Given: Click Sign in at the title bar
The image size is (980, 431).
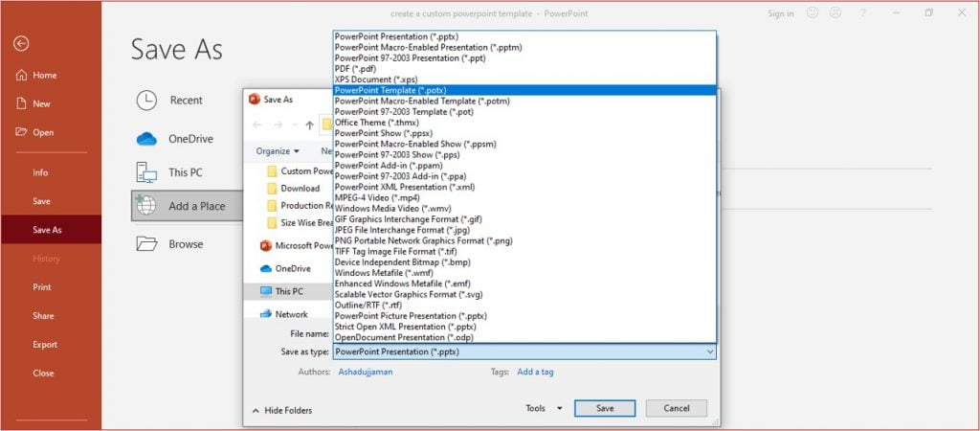Looking at the screenshot, I should [781, 13].
